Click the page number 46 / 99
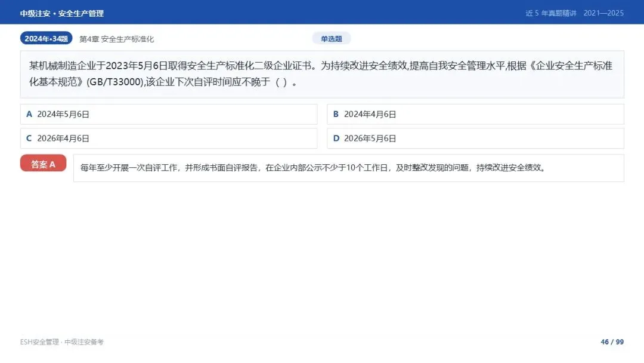644x363 pixels. click(x=612, y=342)
